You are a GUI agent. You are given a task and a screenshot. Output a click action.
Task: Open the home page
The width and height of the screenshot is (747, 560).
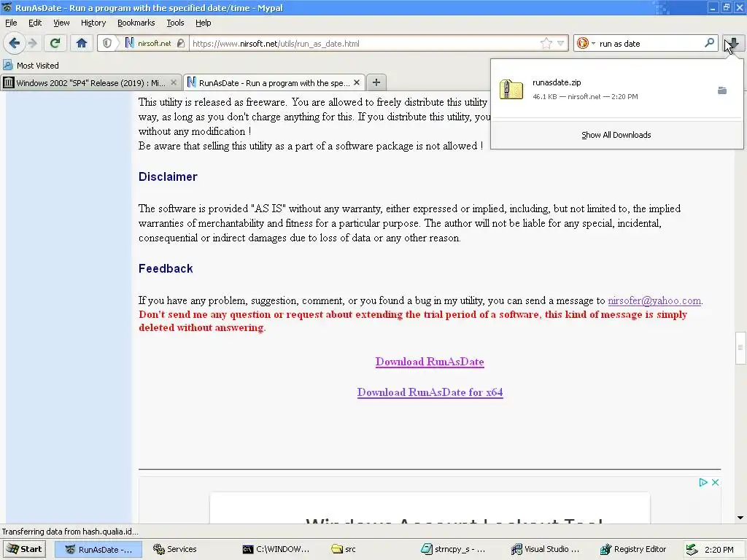click(82, 43)
